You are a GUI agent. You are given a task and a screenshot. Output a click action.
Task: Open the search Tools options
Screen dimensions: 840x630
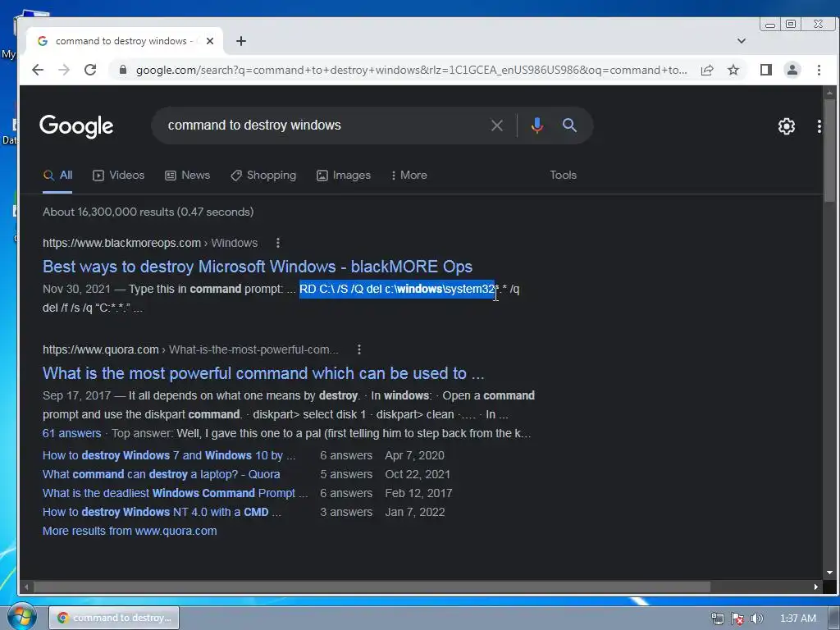pyautogui.click(x=563, y=176)
